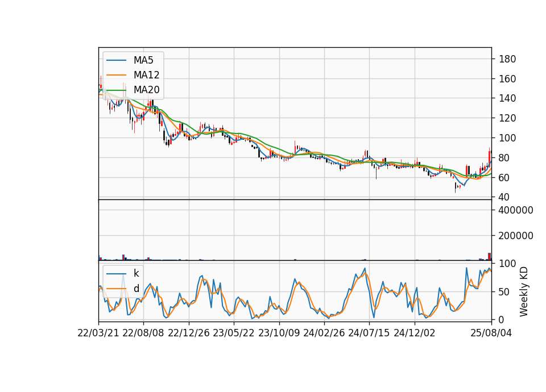Click the 160 price axis label
The image size is (546, 392).
(x=507, y=79)
